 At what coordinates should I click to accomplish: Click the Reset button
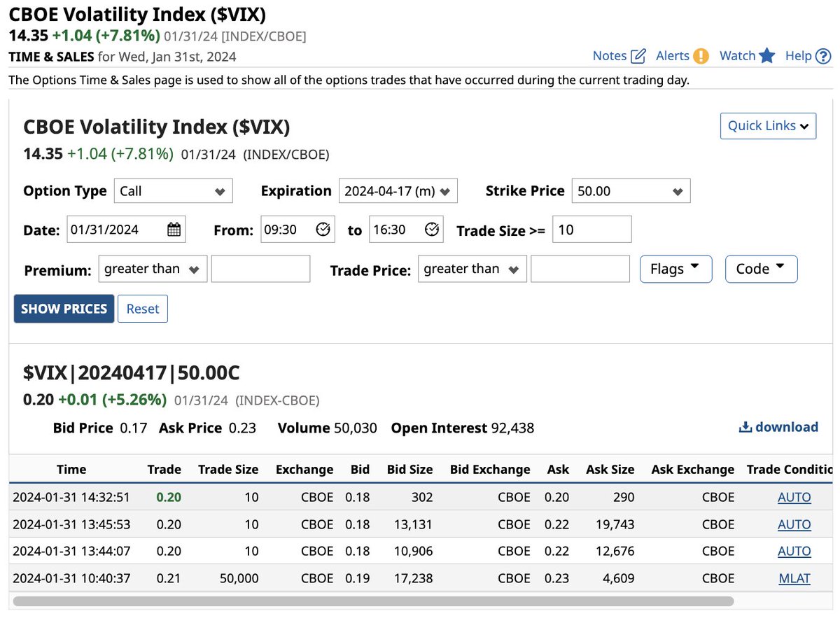click(x=143, y=308)
